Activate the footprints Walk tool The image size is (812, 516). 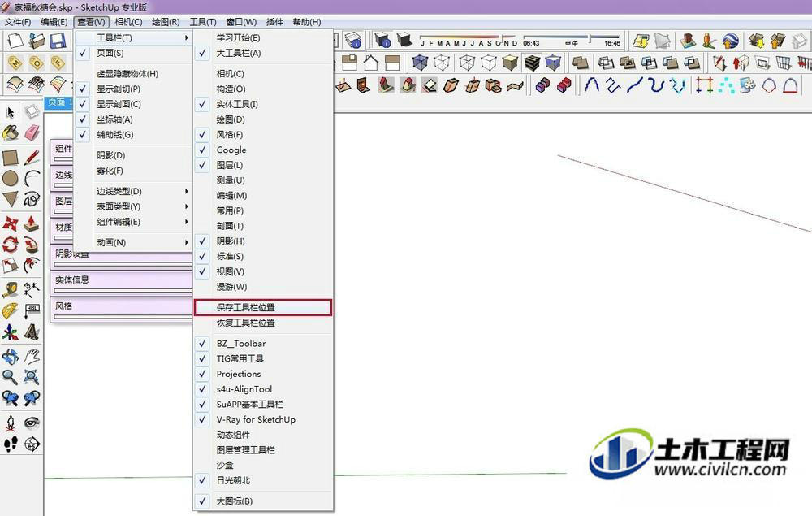[x=11, y=444]
